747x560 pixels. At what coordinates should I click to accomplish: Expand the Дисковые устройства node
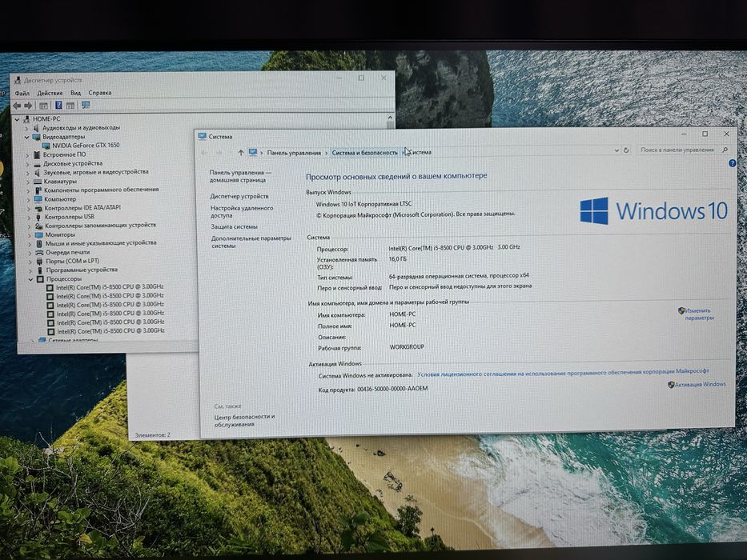27,164
